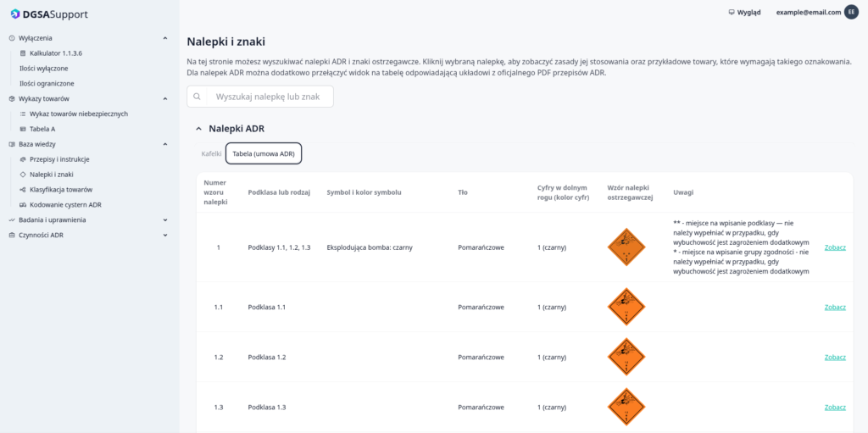Click the Kalkulator 1.1.3.6 calculator icon
Image resolution: width=868 pixels, height=433 pixels.
coord(23,53)
